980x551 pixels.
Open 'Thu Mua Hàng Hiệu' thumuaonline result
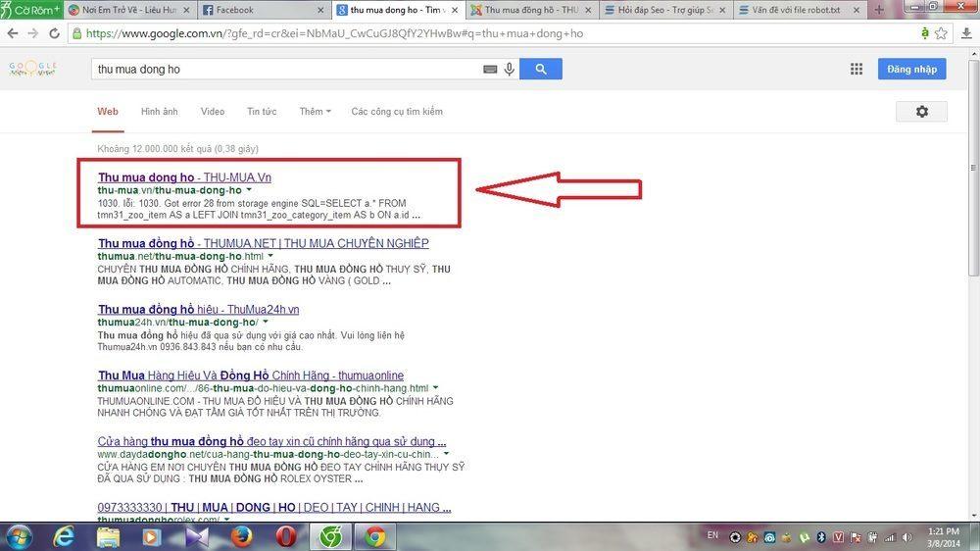tap(251, 376)
